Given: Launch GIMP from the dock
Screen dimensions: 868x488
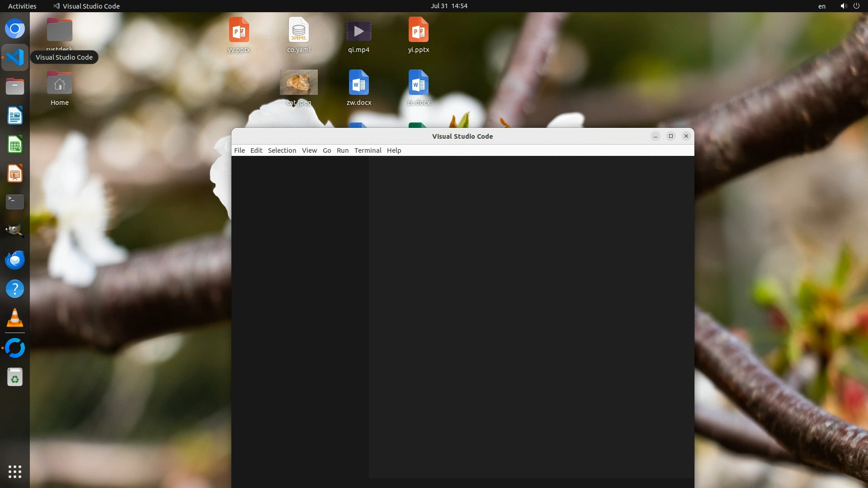Looking at the screenshot, I should click(x=15, y=230).
